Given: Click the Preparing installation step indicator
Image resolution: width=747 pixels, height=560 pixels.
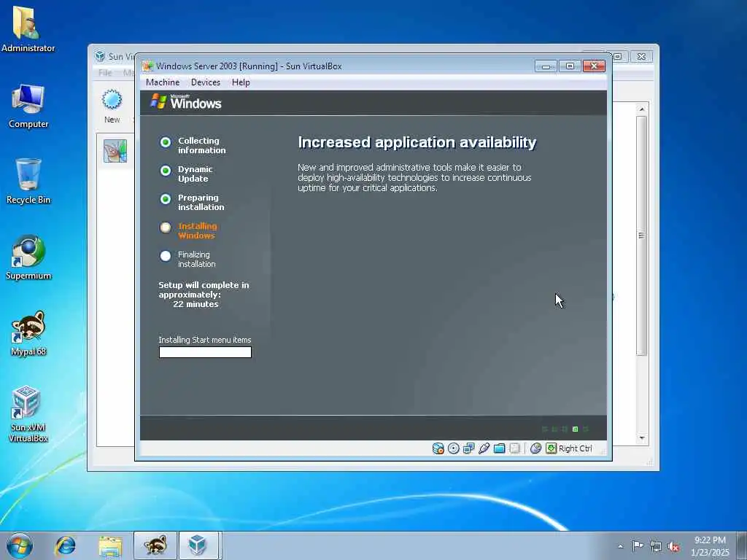Looking at the screenshot, I should (x=166, y=199).
